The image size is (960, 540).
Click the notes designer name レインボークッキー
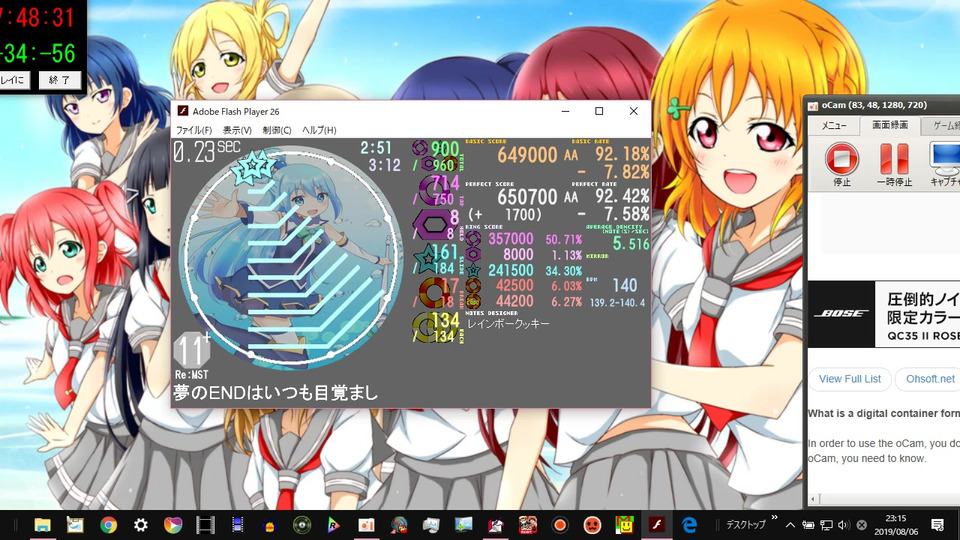click(508, 323)
